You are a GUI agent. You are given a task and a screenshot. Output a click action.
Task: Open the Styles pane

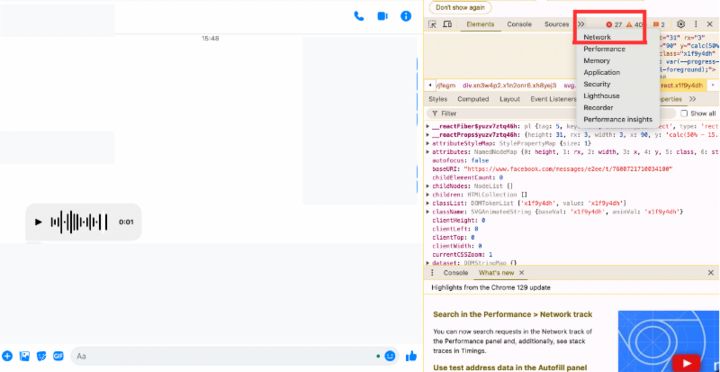[x=438, y=99]
